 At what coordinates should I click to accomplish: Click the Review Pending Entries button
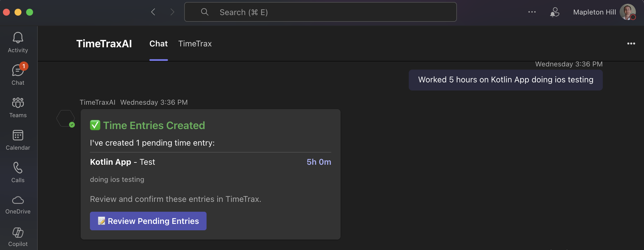(148, 221)
